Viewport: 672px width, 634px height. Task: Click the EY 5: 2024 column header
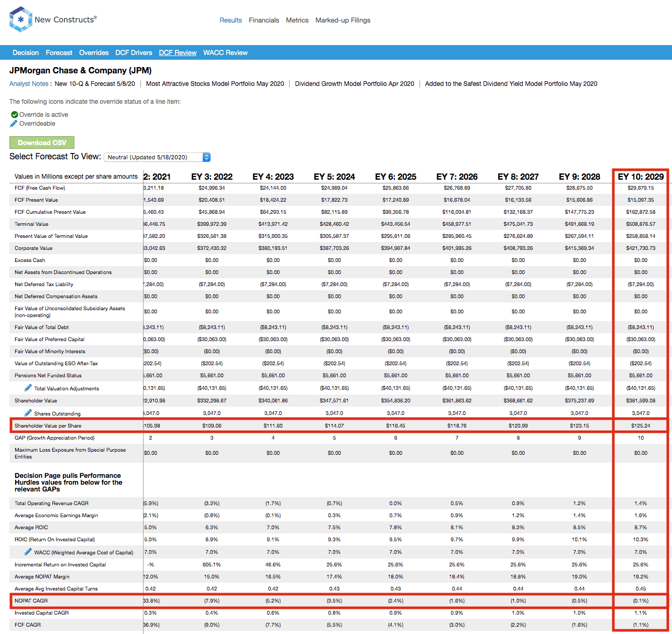(334, 177)
